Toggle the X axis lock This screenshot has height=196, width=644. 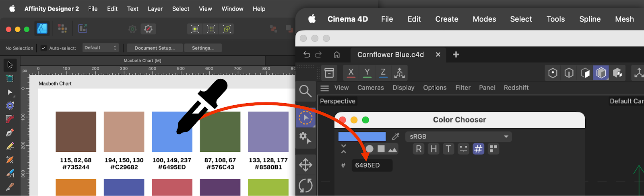coord(351,73)
